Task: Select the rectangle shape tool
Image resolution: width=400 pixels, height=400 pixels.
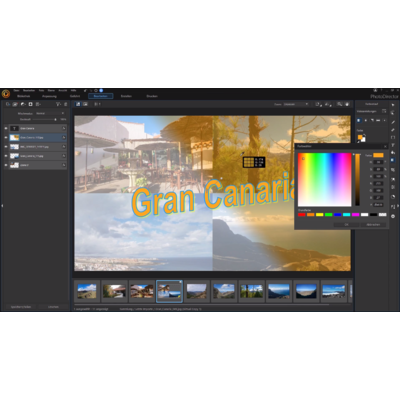Action: (393, 137)
